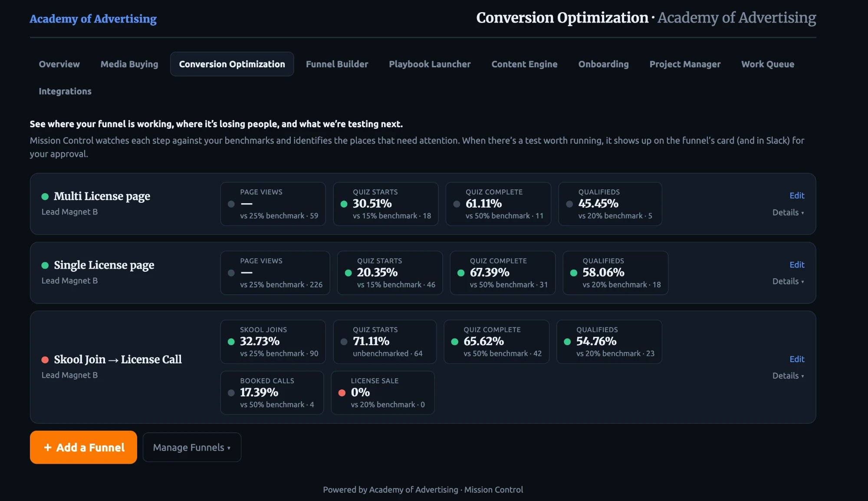868x501 pixels.
Task: Click the 54.76% Qualifieds value
Action: [596, 341]
